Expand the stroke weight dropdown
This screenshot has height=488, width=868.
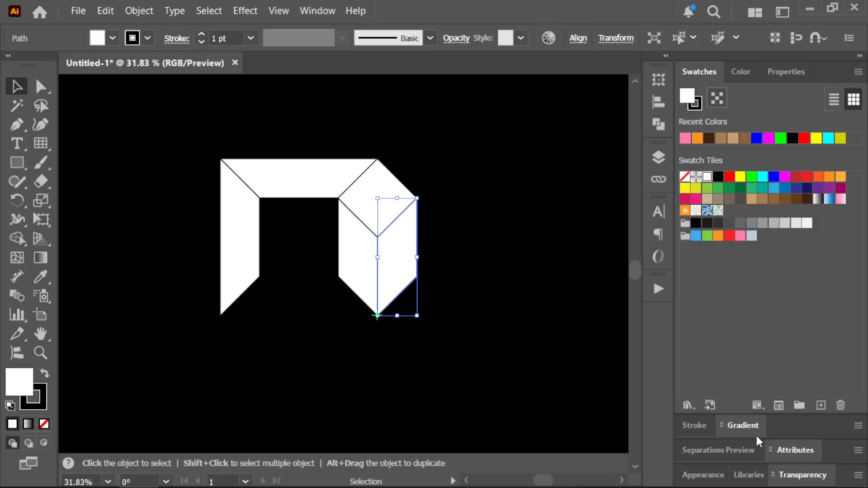tap(251, 38)
